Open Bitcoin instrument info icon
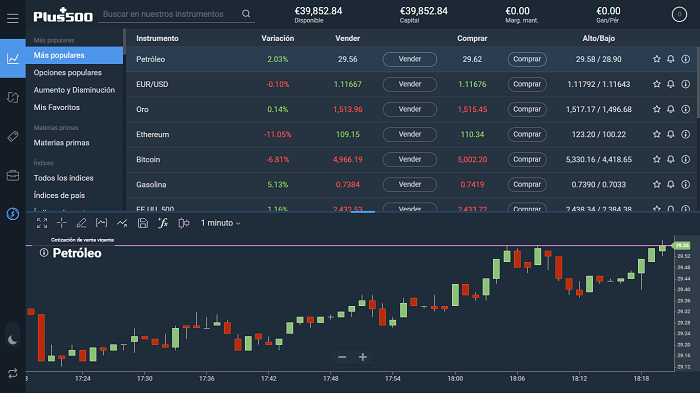700x393 pixels. [x=685, y=159]
